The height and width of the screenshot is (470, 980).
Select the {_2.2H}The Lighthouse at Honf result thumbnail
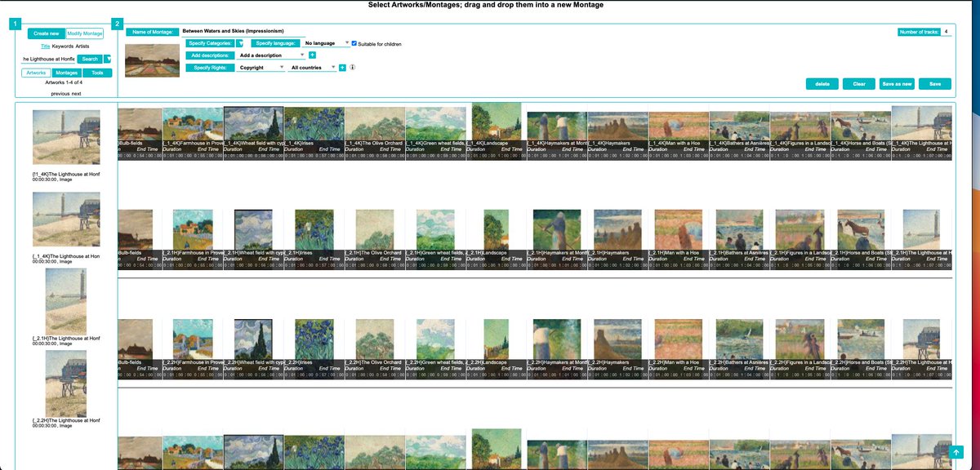tap(66, 384)
